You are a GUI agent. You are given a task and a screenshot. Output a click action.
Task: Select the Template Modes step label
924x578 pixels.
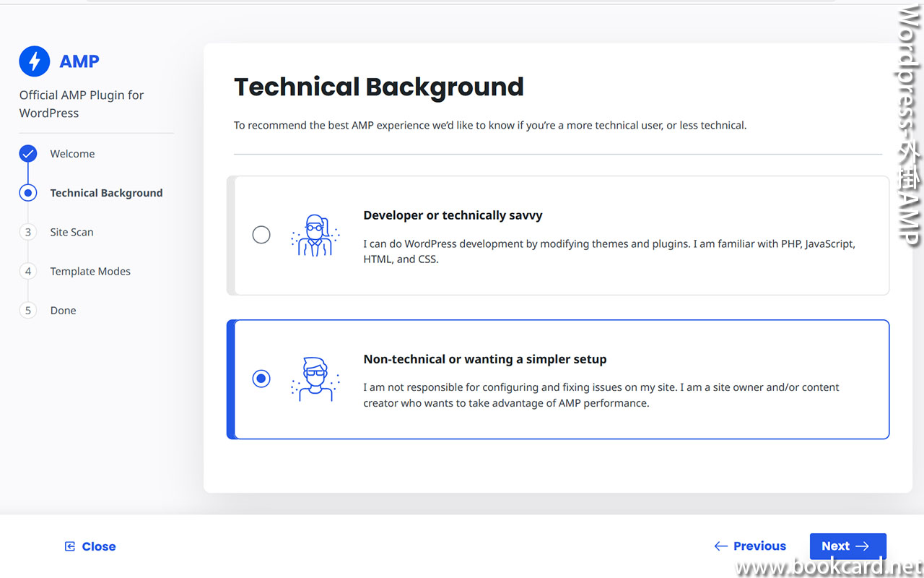coord(90,272)
